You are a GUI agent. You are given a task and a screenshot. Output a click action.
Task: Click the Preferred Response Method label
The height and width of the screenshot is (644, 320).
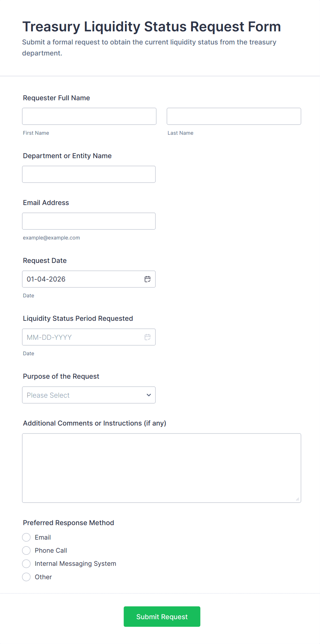tap(68, 523)
